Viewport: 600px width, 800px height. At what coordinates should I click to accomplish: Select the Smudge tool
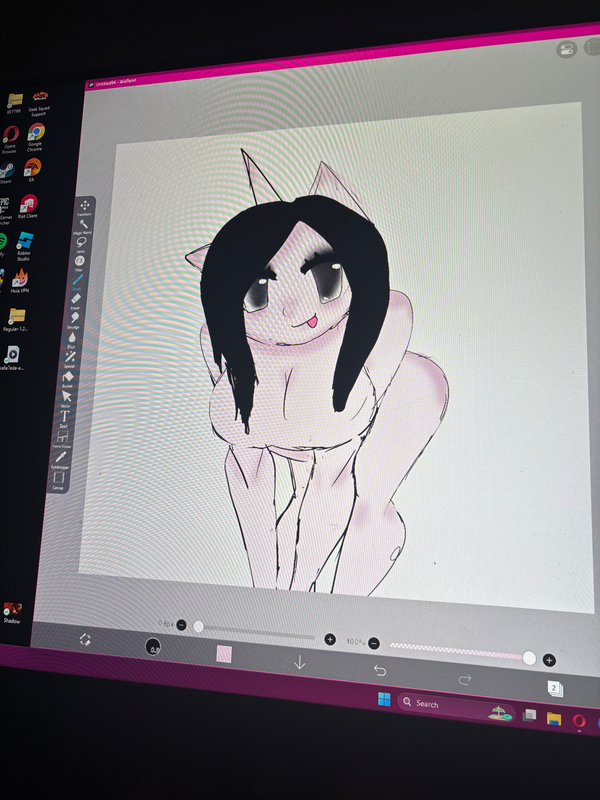pyautogui.click(x=74, y=318)
